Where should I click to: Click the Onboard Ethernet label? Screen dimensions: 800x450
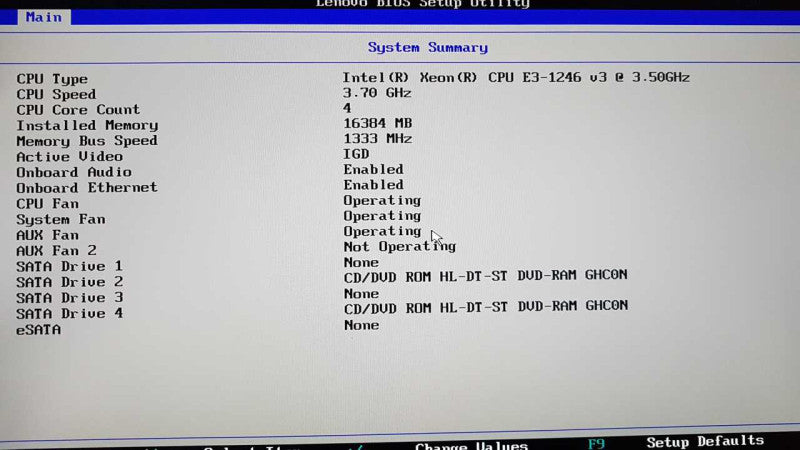coord(87,188)
